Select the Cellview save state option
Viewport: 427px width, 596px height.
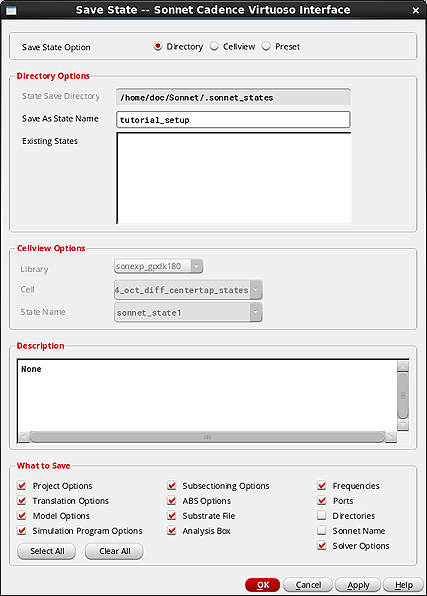214,46
